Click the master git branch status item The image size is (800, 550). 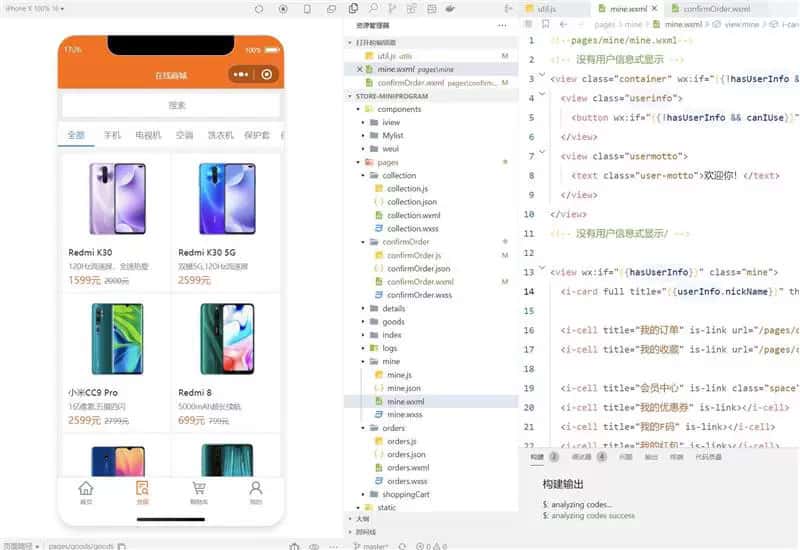coord(370,546)
